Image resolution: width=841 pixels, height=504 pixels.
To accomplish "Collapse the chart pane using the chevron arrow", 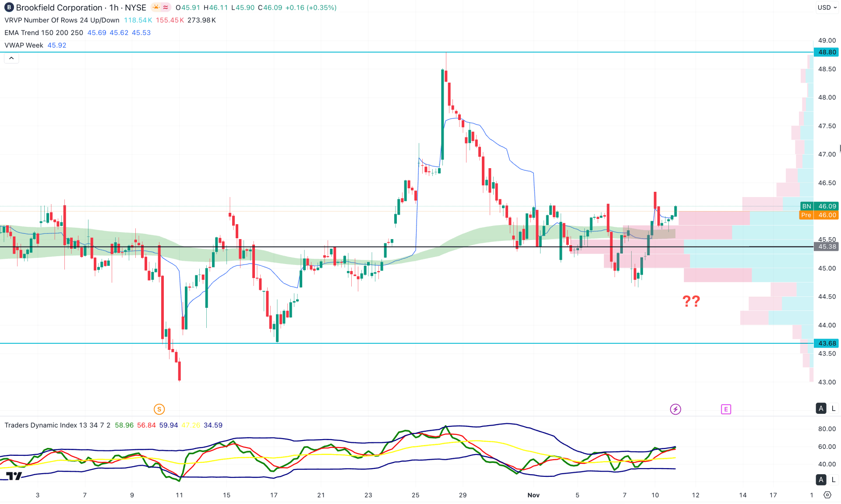I will [x=11, y=57].
